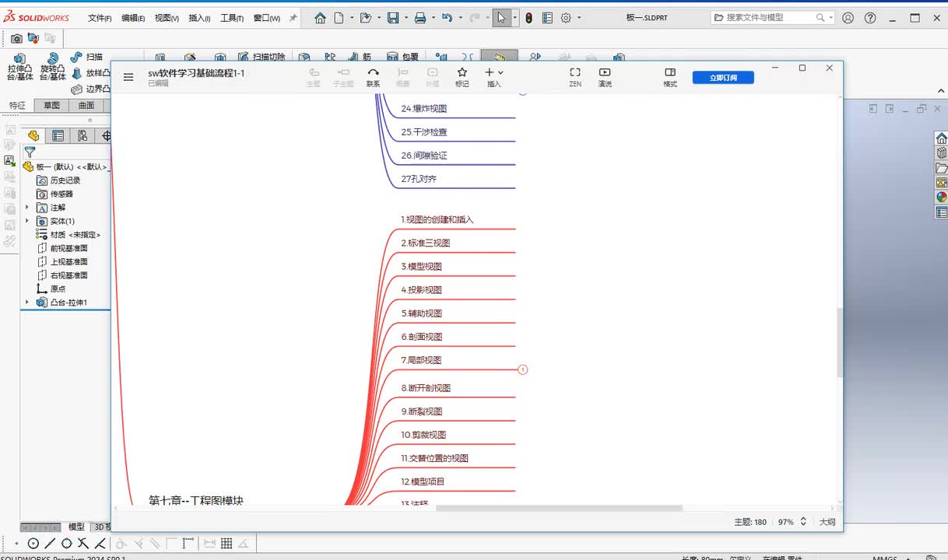948x560 pixels.
Task: Open task pane home Resources icon
Action: tap(941, 138)
